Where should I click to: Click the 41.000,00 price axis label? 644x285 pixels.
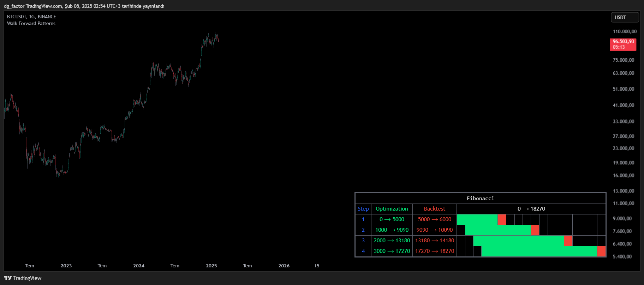[624, 105]
